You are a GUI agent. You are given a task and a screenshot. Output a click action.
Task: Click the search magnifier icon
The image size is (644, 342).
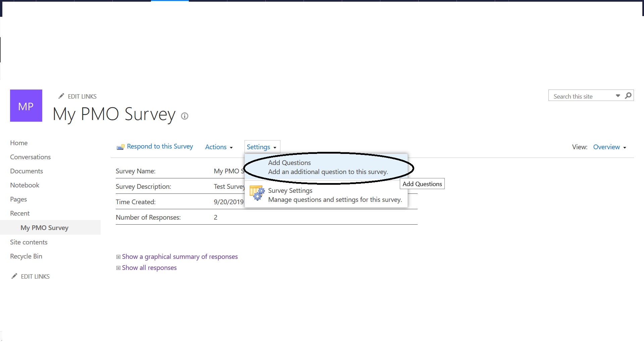pyautogui.click(x=628, y=96)
